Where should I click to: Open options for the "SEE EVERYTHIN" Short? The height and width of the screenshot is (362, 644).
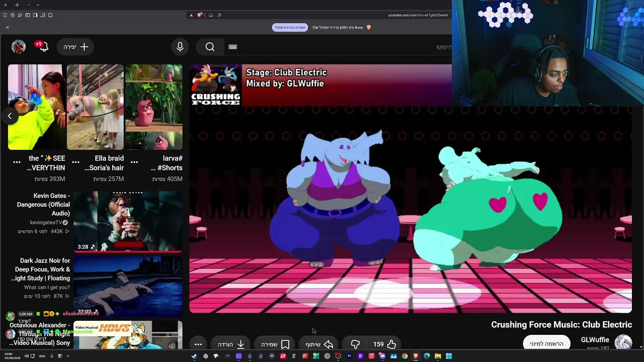tap(17, 162)
